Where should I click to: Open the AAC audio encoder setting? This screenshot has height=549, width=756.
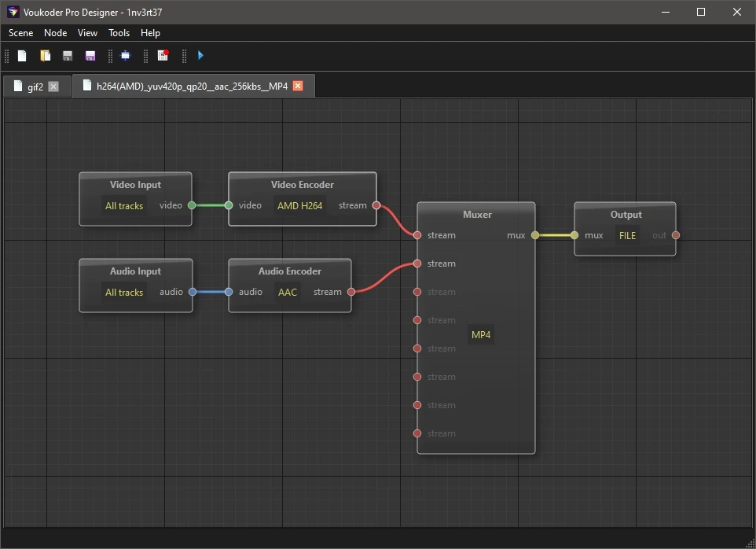(x=288, y=293)
